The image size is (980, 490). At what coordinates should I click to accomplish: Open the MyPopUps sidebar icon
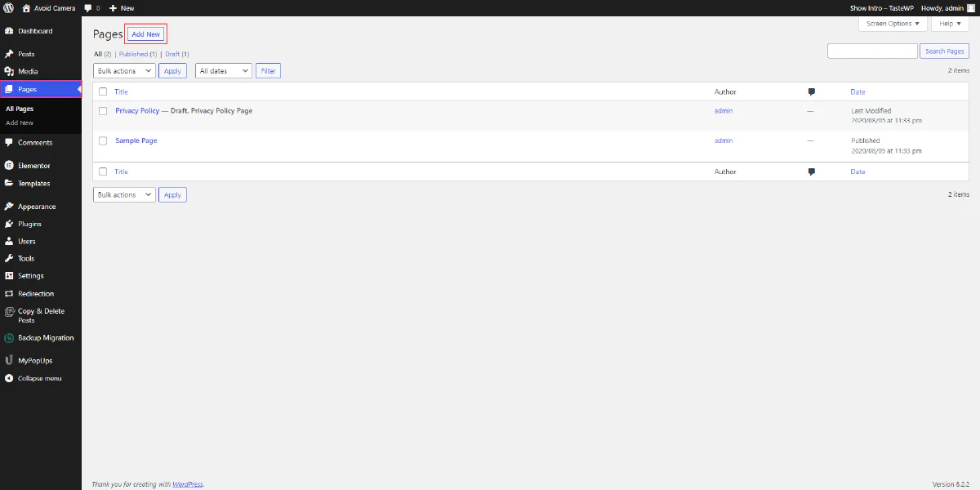[x=8, y=359]
